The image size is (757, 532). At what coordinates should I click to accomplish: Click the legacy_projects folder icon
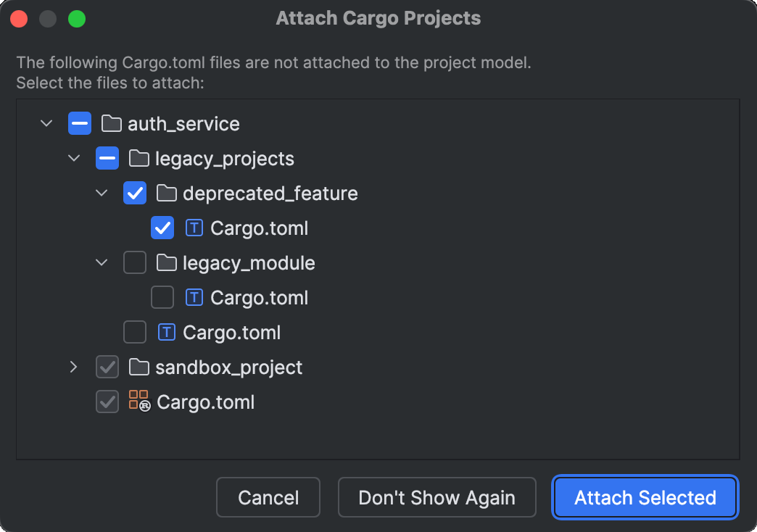pyautogui.click(x=138, y=158)
